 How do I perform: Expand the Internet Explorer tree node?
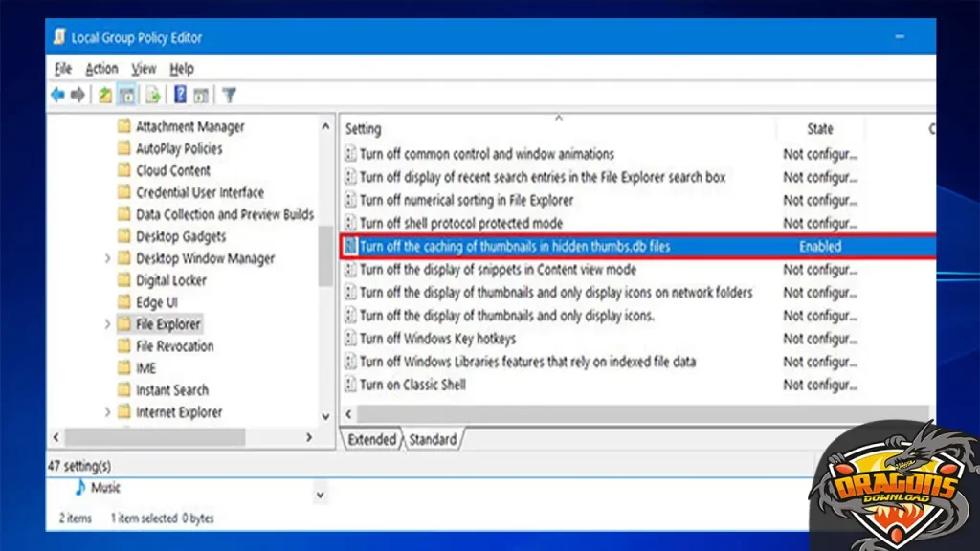(x=107, y=413)
